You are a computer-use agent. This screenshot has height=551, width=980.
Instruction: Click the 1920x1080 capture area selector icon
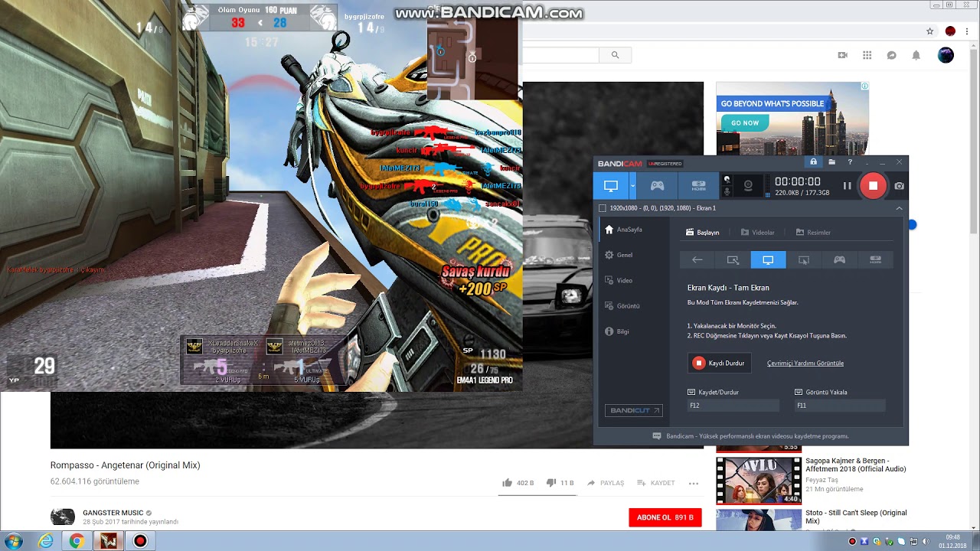tap(603, 208)
